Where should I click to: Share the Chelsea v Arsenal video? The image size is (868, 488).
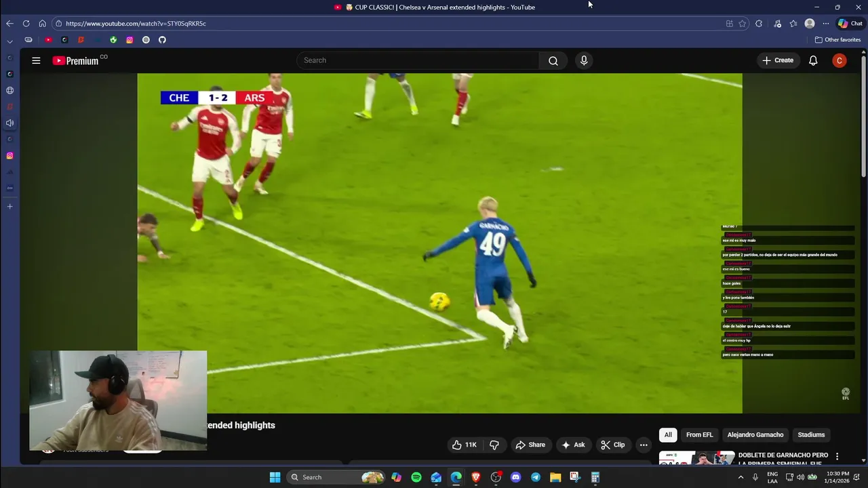[530, 445]
